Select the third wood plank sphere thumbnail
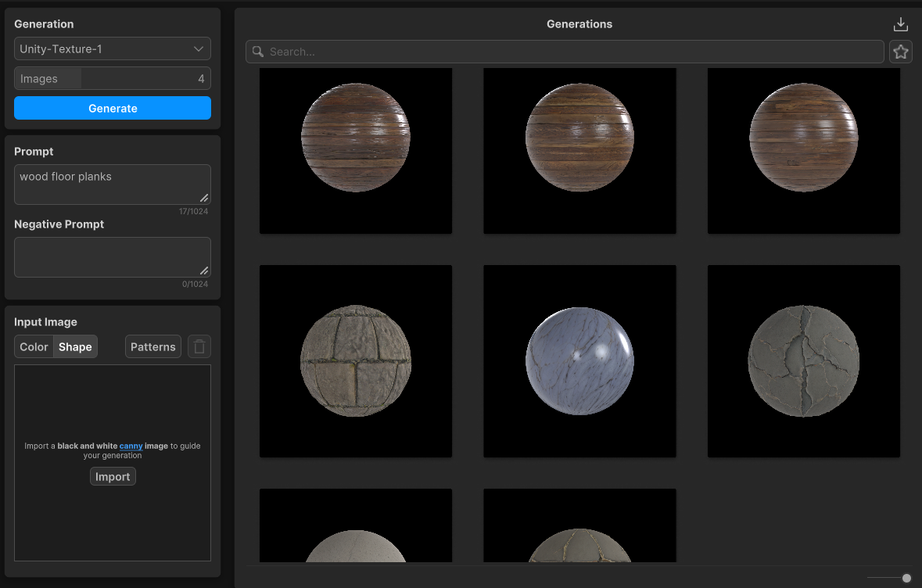 804,151
